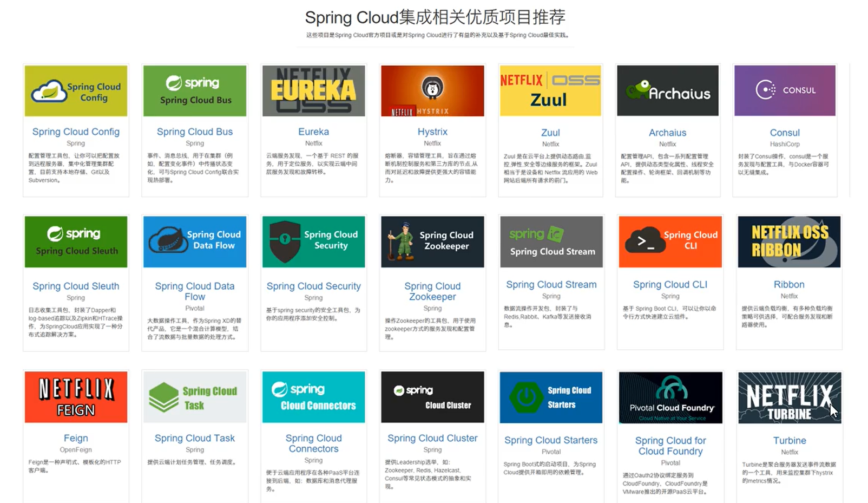The height and width of the screenshot is (503, 868).
Task: Follow the Spring Cloud Cluster title link
Action: [432, 438]
